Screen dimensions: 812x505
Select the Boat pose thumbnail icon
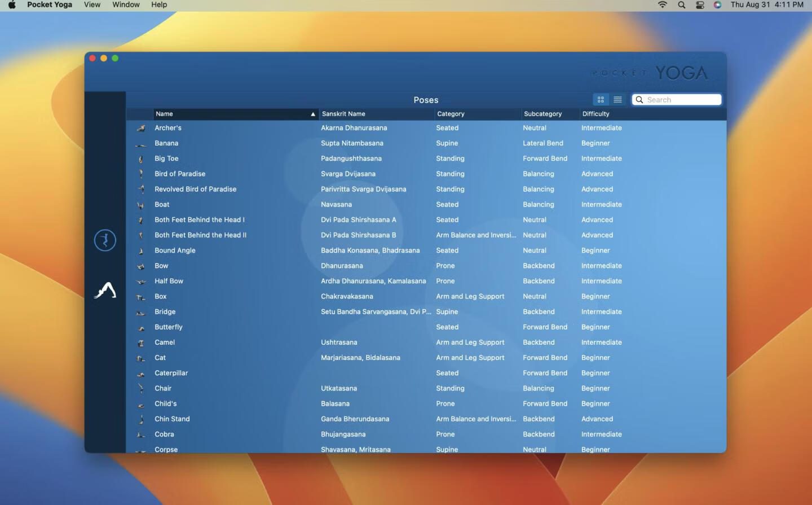coord(141,205)
